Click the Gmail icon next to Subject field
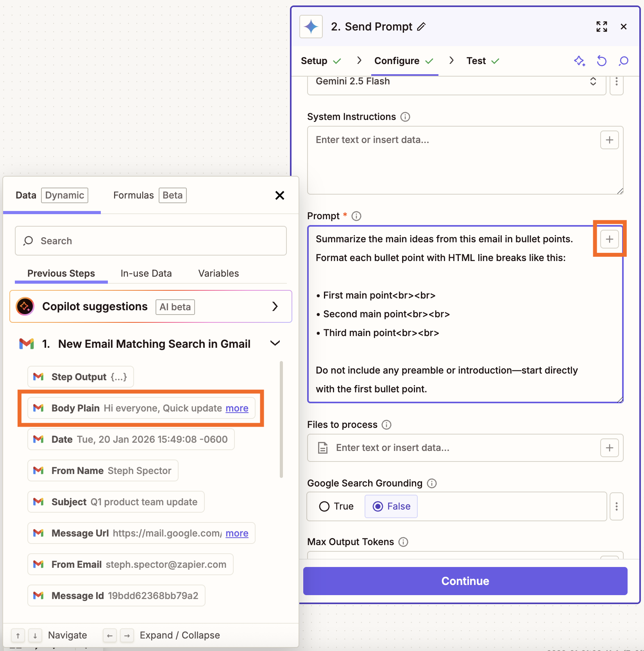This screenshot has width=644, height=651. pos(39,502)
